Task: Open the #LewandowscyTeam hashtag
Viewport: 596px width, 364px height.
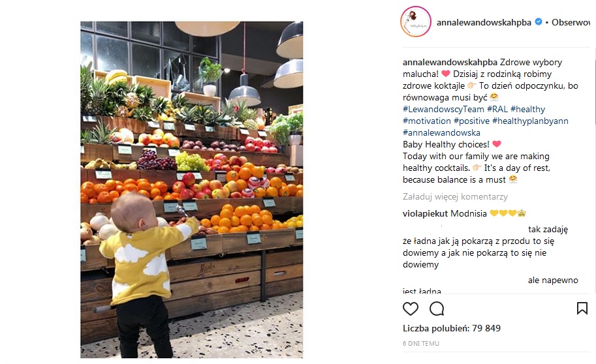Action: coord(443,109)
